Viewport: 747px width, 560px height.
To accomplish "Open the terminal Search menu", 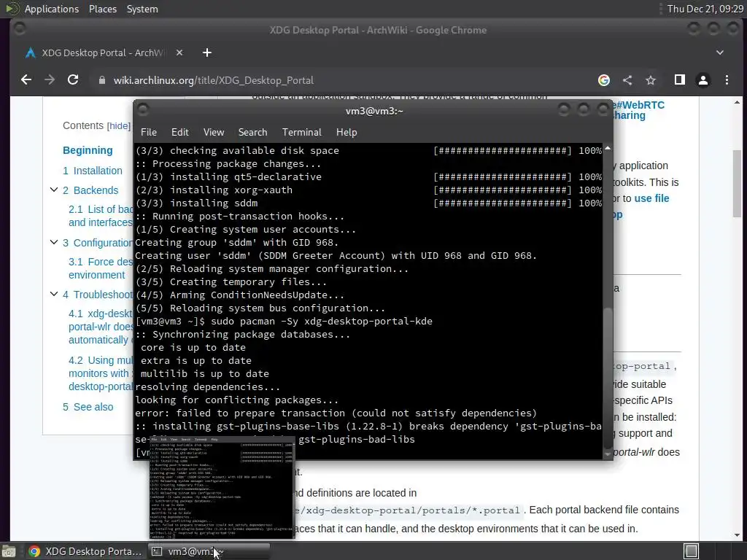I will click(252, 133).
